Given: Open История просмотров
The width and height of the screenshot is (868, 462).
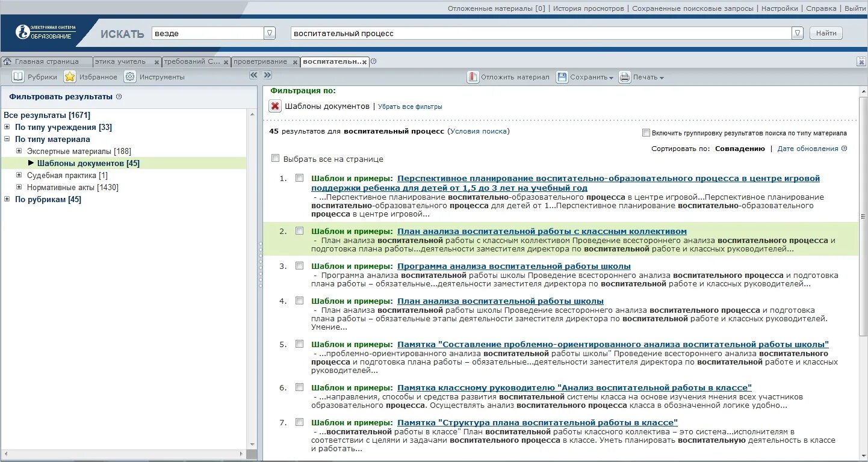Looking at the screenshot, I should point(589,8).
